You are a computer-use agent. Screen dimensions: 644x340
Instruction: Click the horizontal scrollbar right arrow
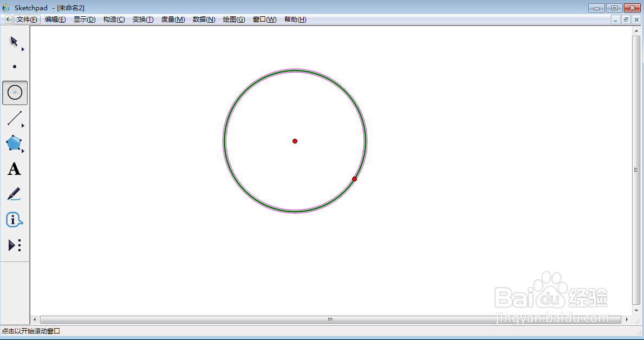627,319
